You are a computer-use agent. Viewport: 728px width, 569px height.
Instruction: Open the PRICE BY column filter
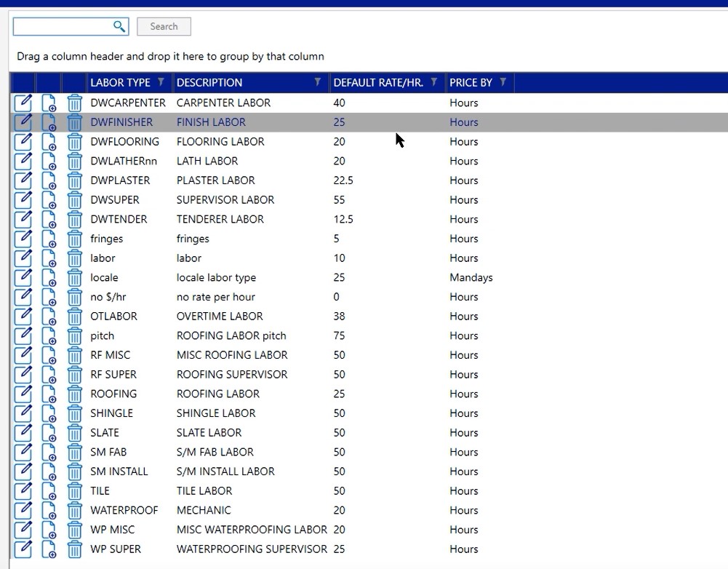[x=503, y=82]
